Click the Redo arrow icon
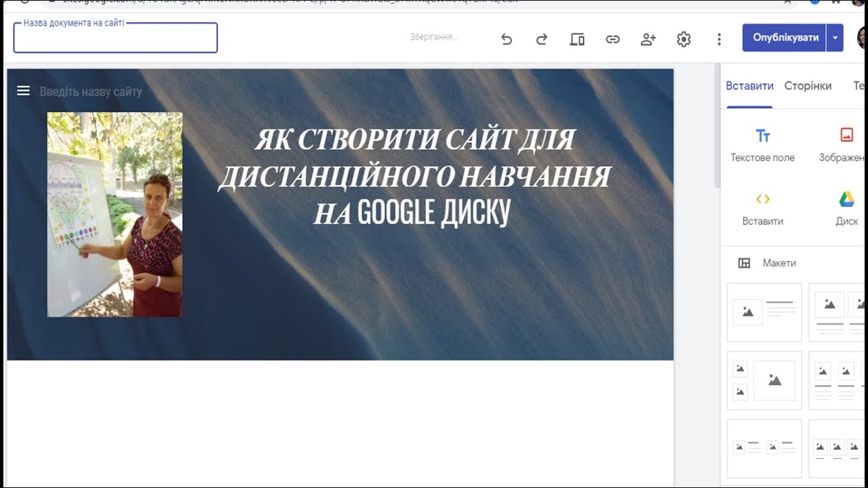Viewport: 868px width, 488px height. click(x=542, y=39)
